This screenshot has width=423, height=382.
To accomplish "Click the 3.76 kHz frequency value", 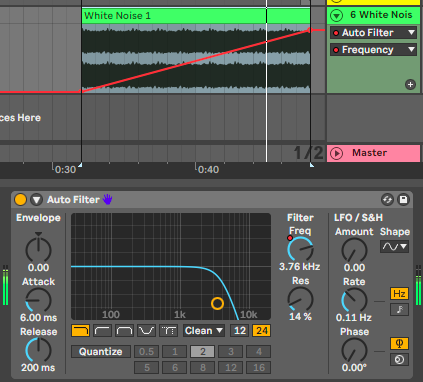I will point(300,267).
